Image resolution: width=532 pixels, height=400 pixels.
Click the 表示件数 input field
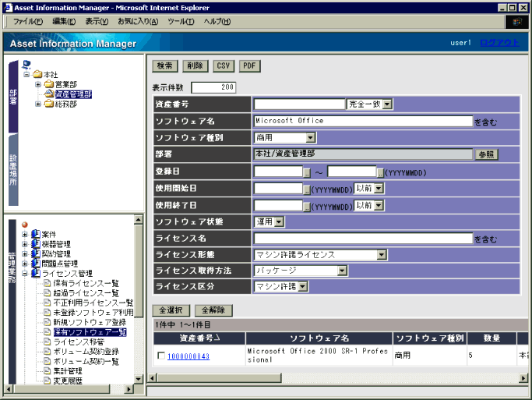pyautogui.click(x=213, y=87)
